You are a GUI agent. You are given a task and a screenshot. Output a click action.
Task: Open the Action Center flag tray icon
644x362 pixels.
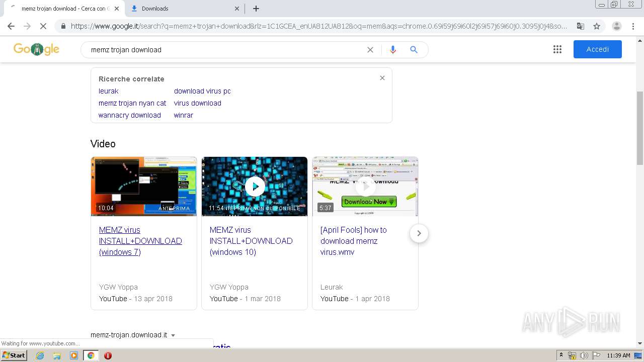tap(595, 355)
